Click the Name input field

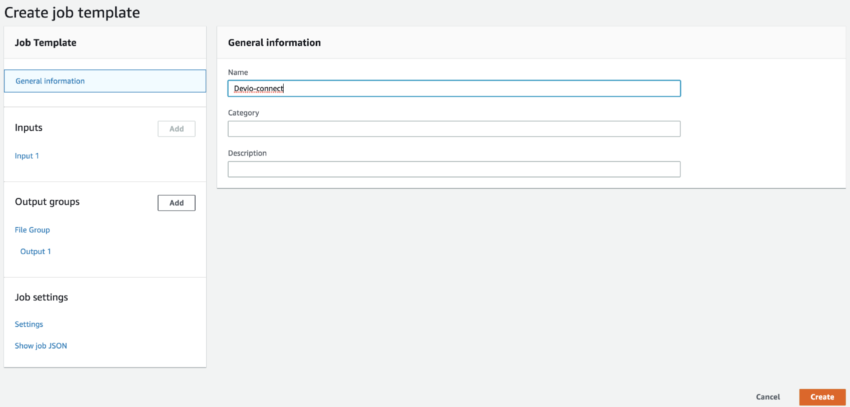pos(454,88)
